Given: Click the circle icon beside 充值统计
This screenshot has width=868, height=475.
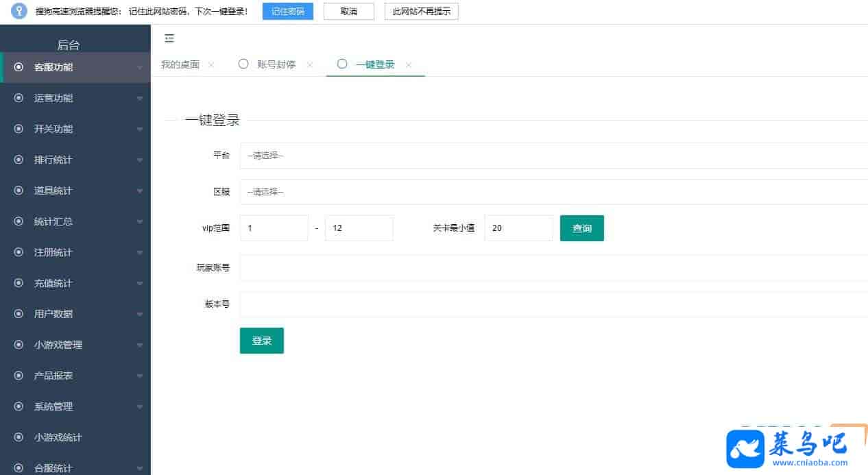Looking at the screenshot, I should (x=19, y=283).
